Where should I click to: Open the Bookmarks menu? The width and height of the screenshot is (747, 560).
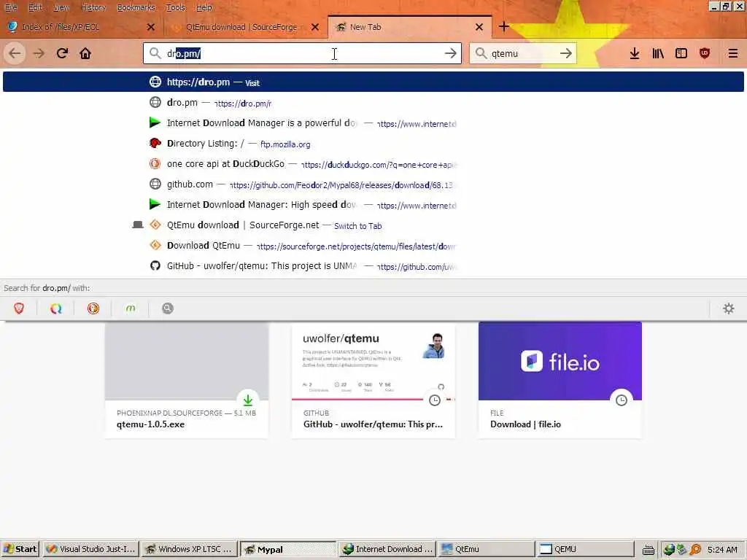coord(136,7)
